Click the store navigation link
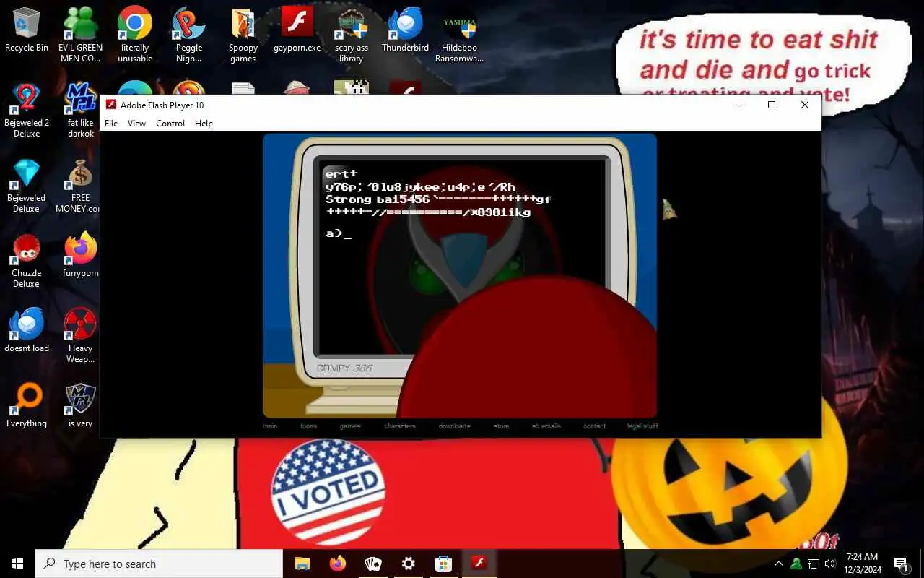The image size is (924, 578). [x=502, y=426]
